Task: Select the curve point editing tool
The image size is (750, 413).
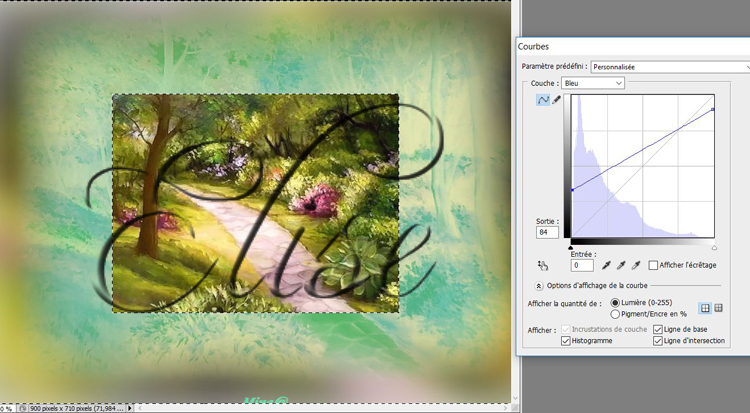Action: click(544, 100)
